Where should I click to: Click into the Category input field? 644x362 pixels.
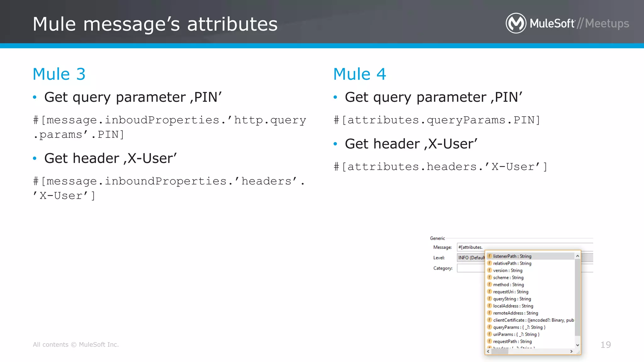click(471, 268)
